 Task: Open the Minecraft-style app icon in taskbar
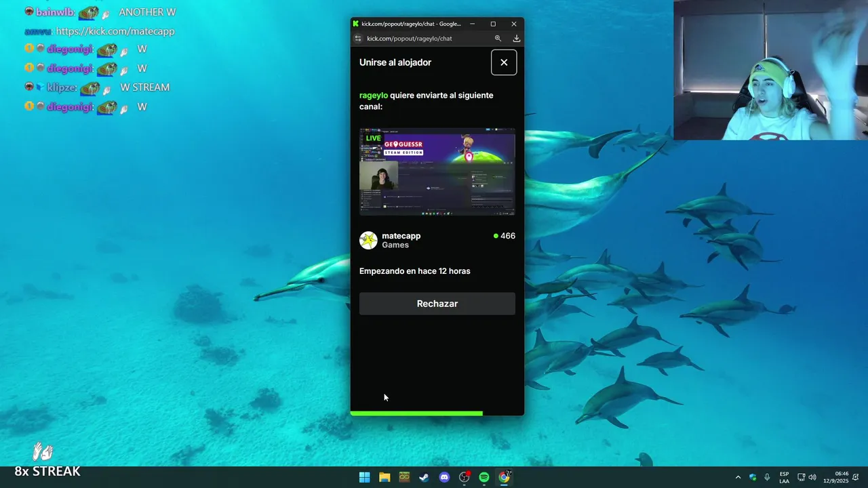[404, 477]
